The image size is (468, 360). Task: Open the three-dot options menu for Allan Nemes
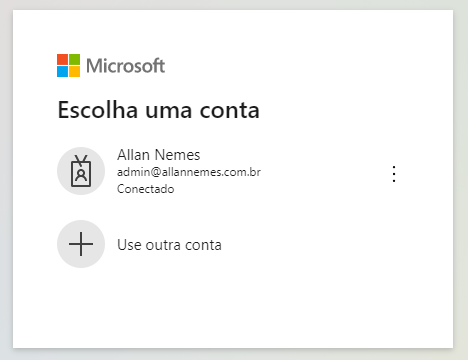point(394,174)
